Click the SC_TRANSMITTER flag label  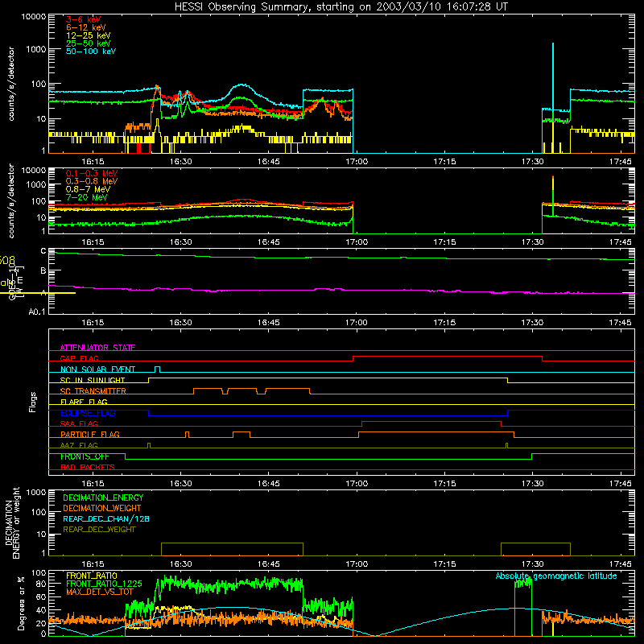pyautogui.click(x=93, y=390)
